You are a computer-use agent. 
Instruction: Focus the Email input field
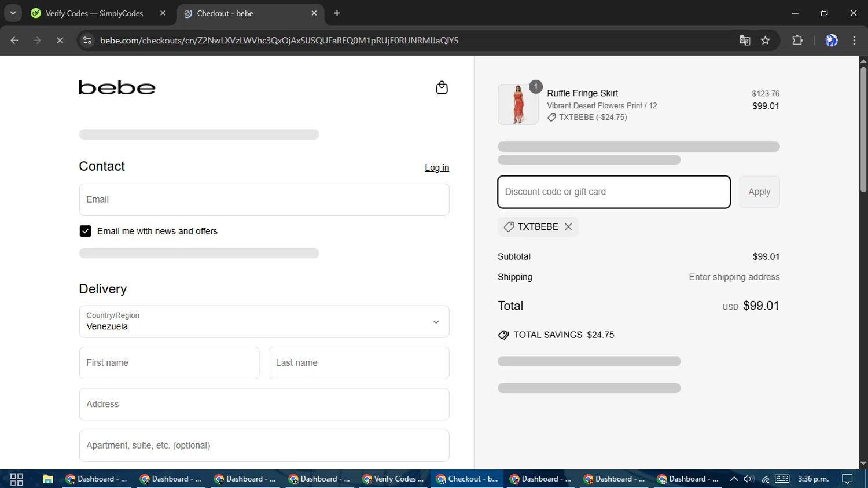[x=264, y=200]
